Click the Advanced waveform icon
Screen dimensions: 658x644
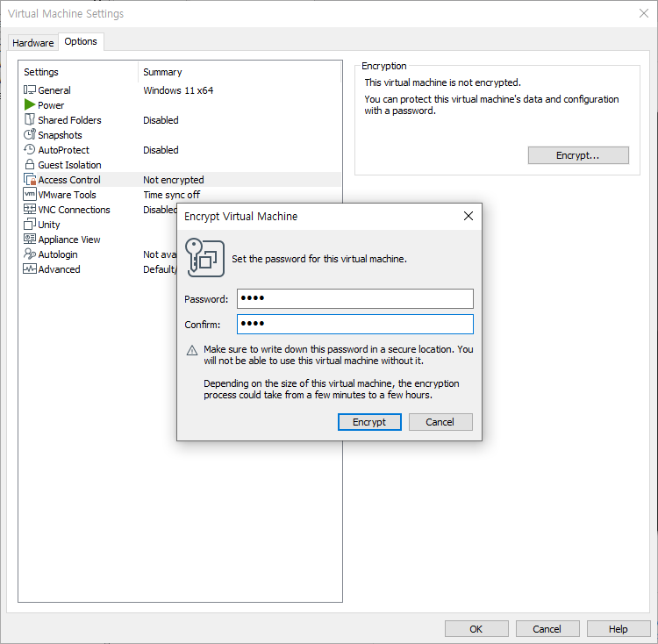coord(29,269)
